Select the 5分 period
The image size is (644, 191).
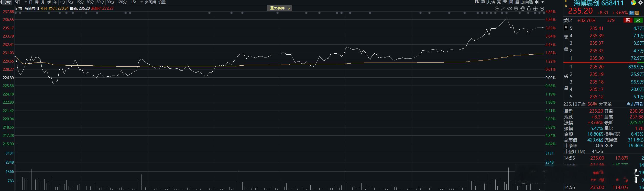coord(71,2)
